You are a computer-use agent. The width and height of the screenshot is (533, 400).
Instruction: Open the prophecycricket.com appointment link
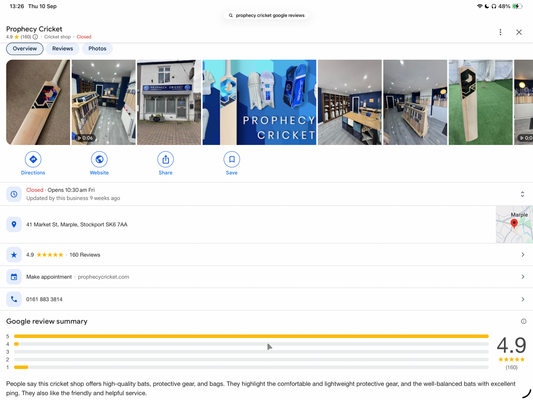pos(103,277)
